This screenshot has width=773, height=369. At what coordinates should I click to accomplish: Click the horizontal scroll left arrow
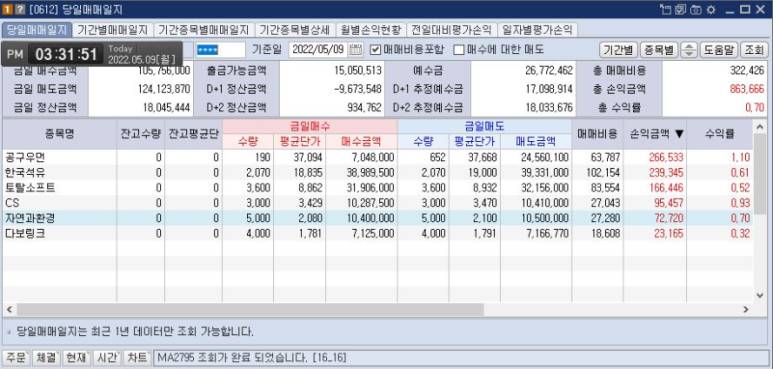(8, 309)
